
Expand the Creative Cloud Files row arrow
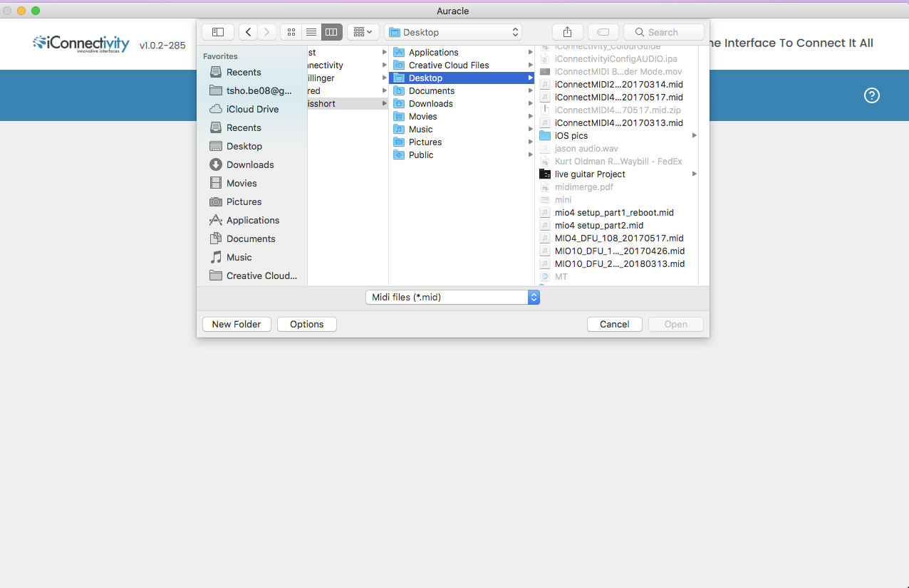coord(530,65)
